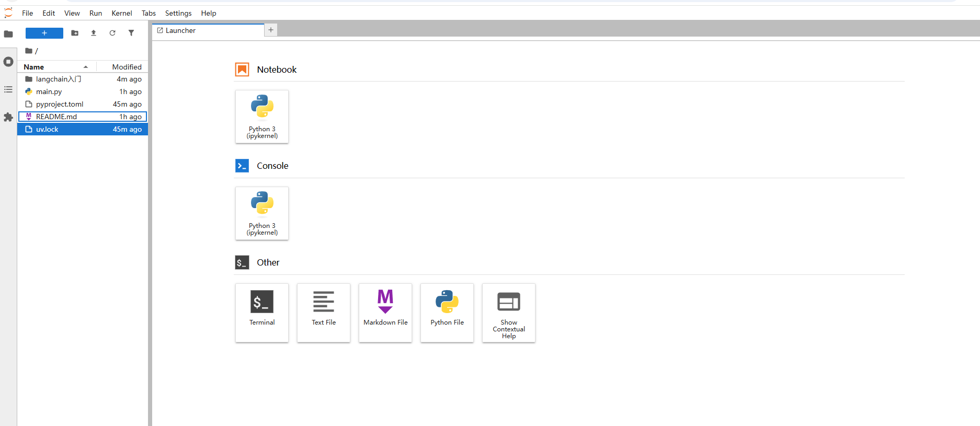
Task: Select pyproject.toml in file list
Action: tap(83, 104)
